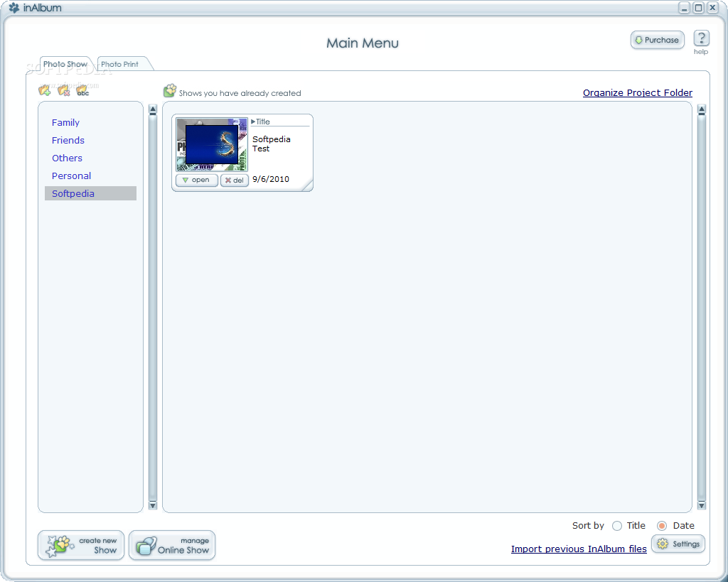Open the Organize Project Folder link
Screen dimensions: 728x582
pyautogui.click(x=638, y=92)
